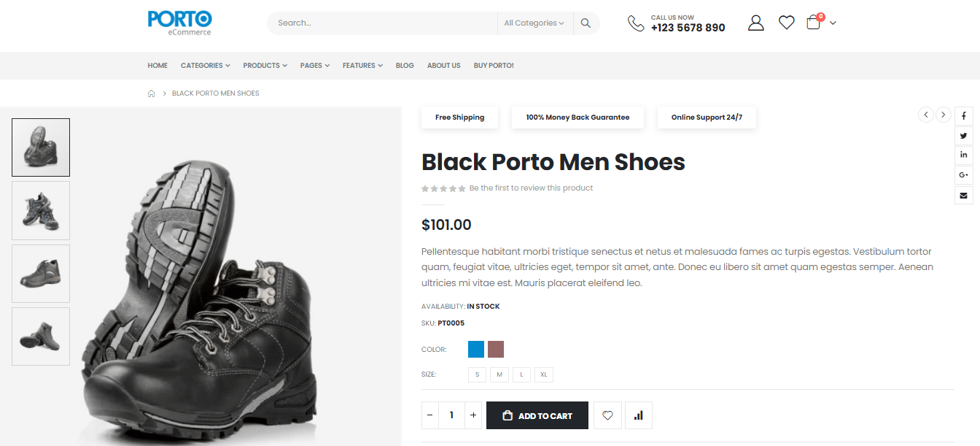Open the wishlist heart icon in header

tap(786, 23)
